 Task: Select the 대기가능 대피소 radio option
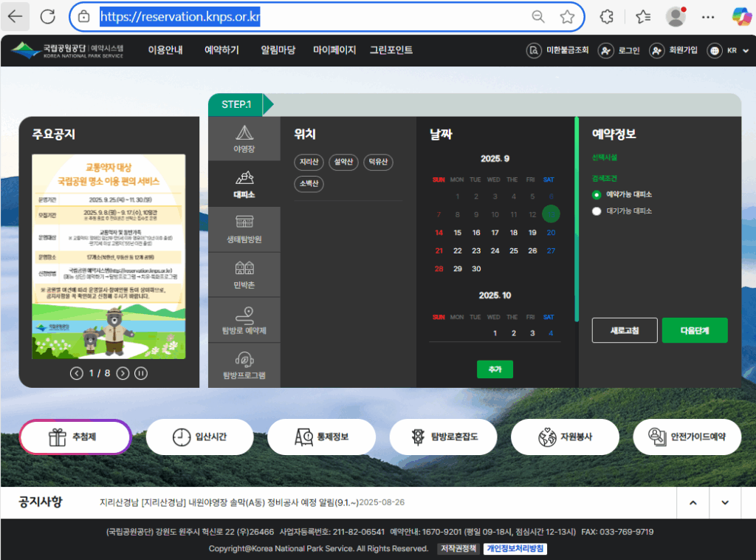[597, 211]
